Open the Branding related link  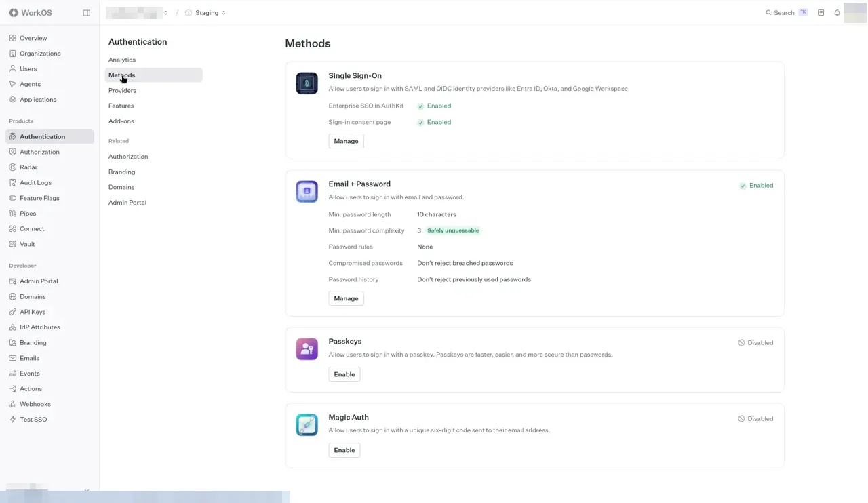(122, 172)
